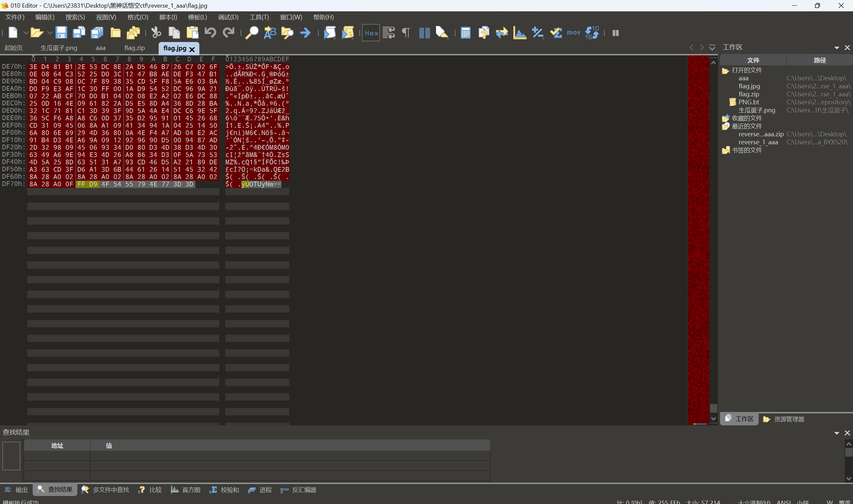Image resolution: width=853 pixels, height=504 pixels.
Task: Undo the last edit
Action: (x=211, y=33)
